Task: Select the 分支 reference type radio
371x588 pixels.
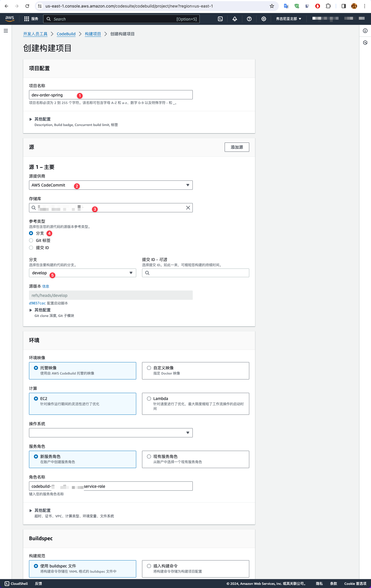Action: 31,233
